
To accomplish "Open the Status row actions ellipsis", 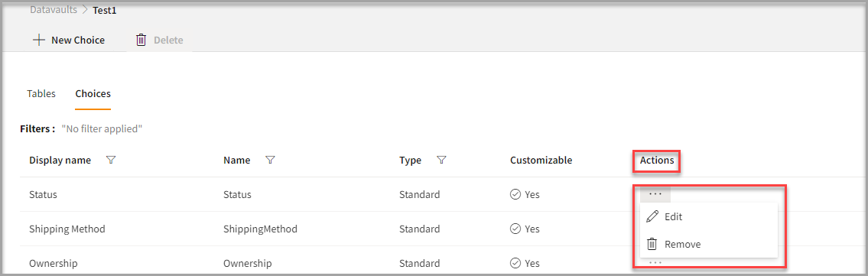I will pos(655,194).
